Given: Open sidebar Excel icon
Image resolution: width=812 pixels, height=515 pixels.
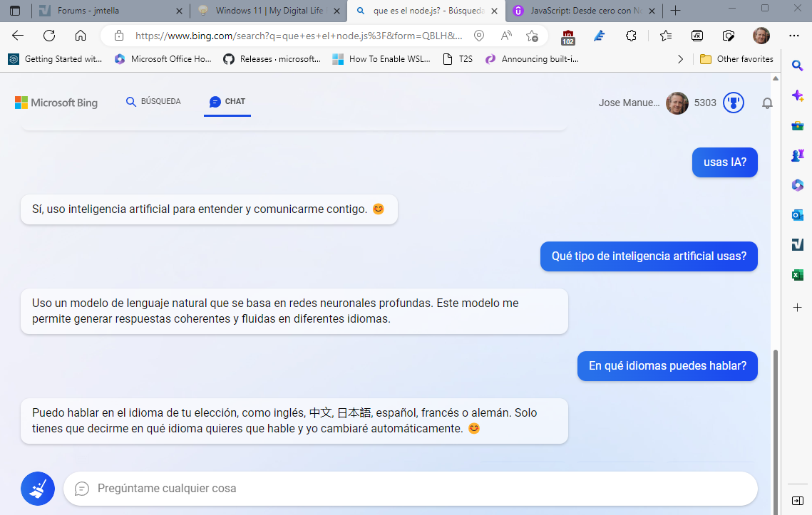Looking at the screenshot, I should point(798,275).
